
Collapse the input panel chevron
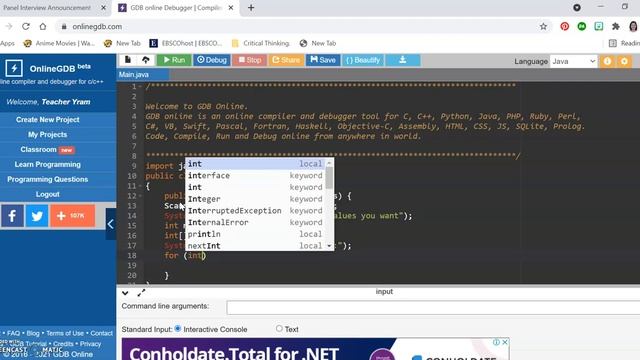[125, 293]
